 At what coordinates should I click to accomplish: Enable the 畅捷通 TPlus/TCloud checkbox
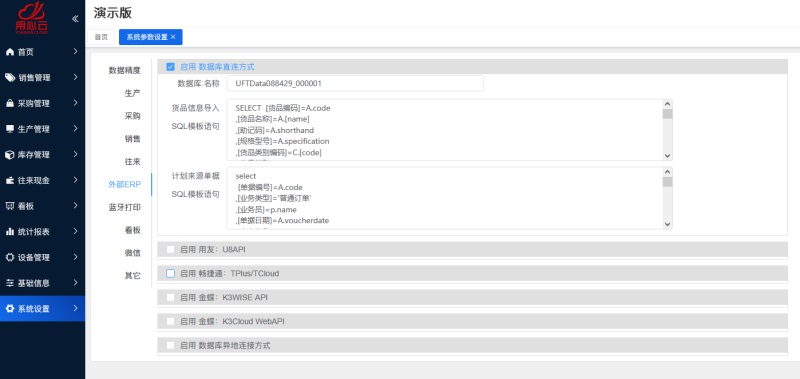coord(170,273)
